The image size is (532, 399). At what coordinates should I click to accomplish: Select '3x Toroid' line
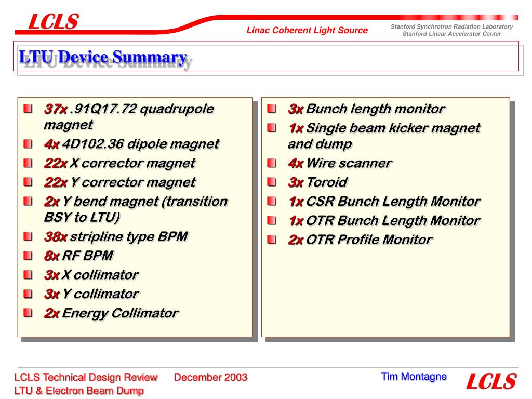[x=317, y=182]
